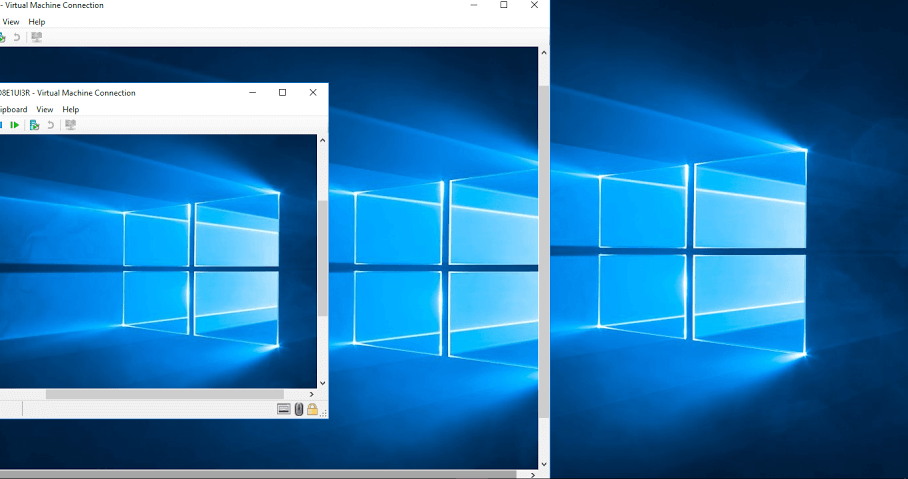Open Help menu in outer VM window
The height and width of the screenshot is (479, 908).
pos(36,22)
